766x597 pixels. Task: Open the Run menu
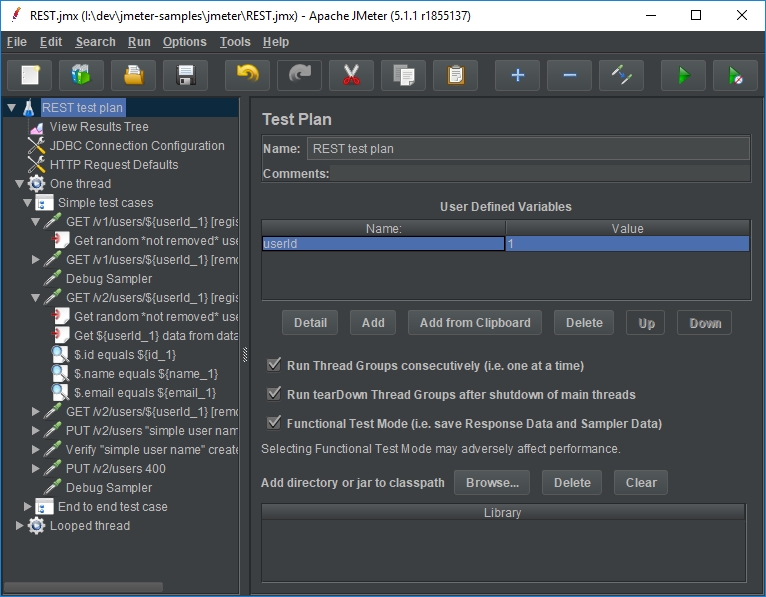click(139, 42)
